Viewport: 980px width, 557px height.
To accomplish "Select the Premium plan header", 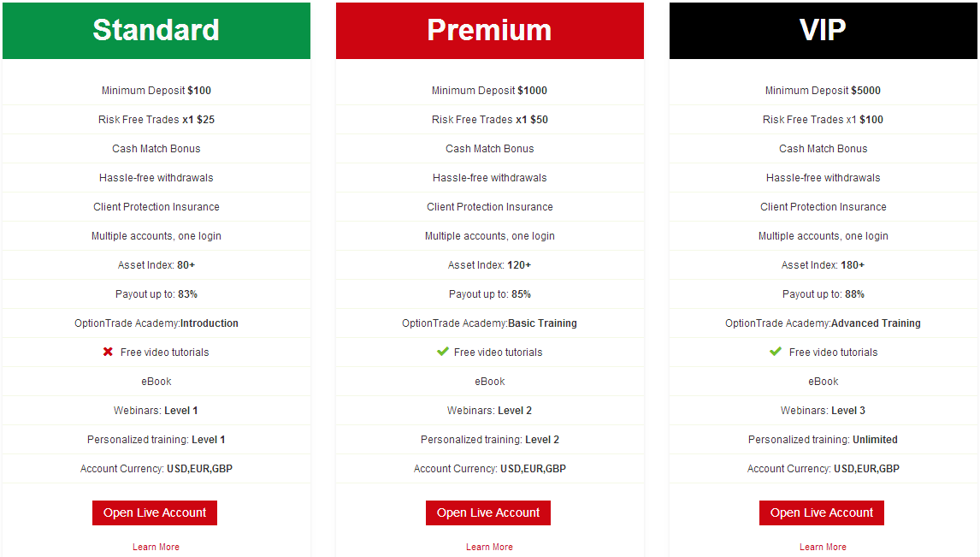I will click(489, 30).
